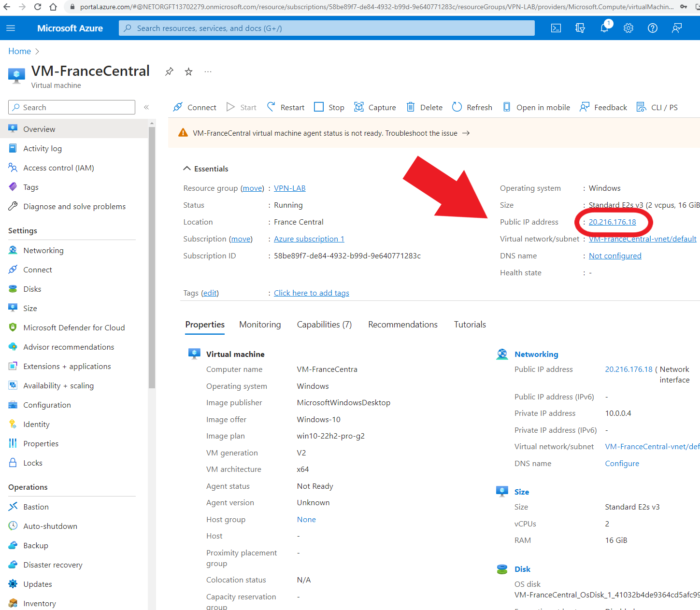
Task: Click Subscription ID value text
Action: click(347, 256)
